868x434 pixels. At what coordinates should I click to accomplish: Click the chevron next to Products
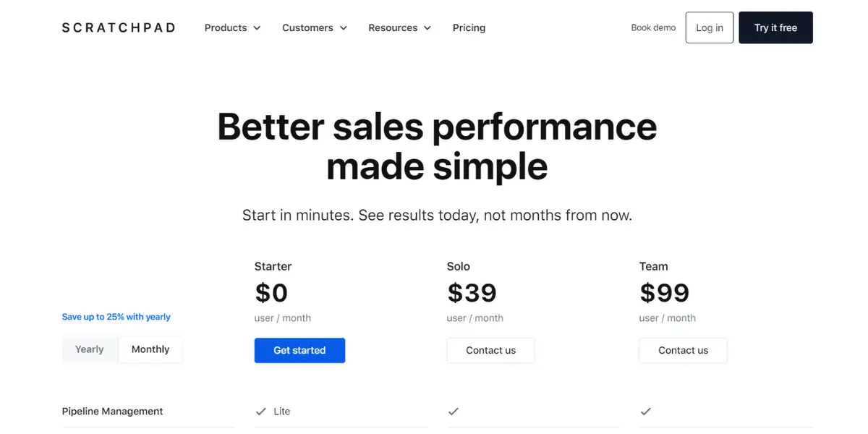[256, 28]
